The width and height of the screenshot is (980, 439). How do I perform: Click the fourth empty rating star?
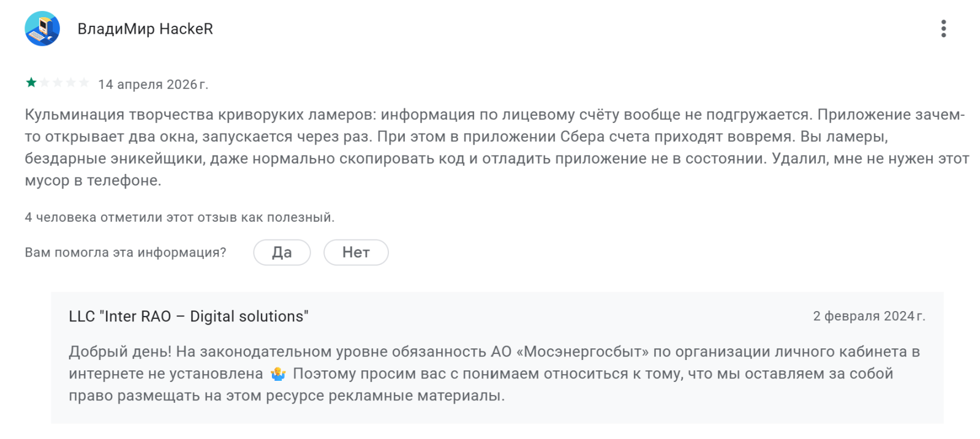[71, 83]
